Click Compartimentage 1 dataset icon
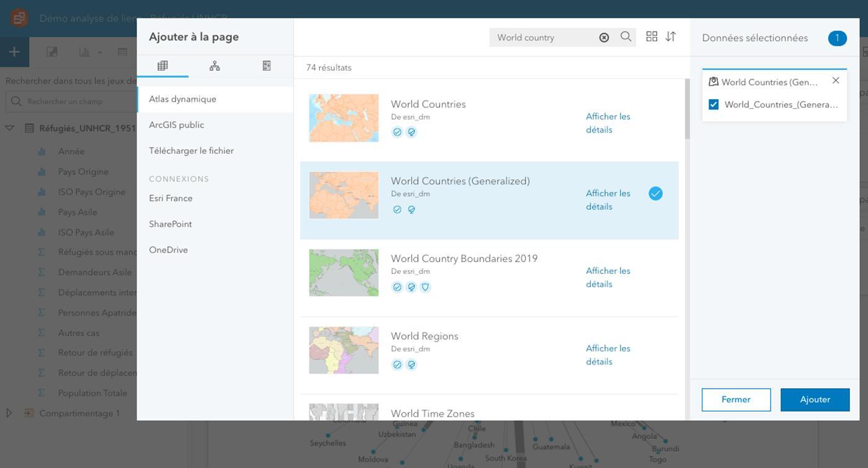Viewport: 868px width, 468px height. pos(29,413)
